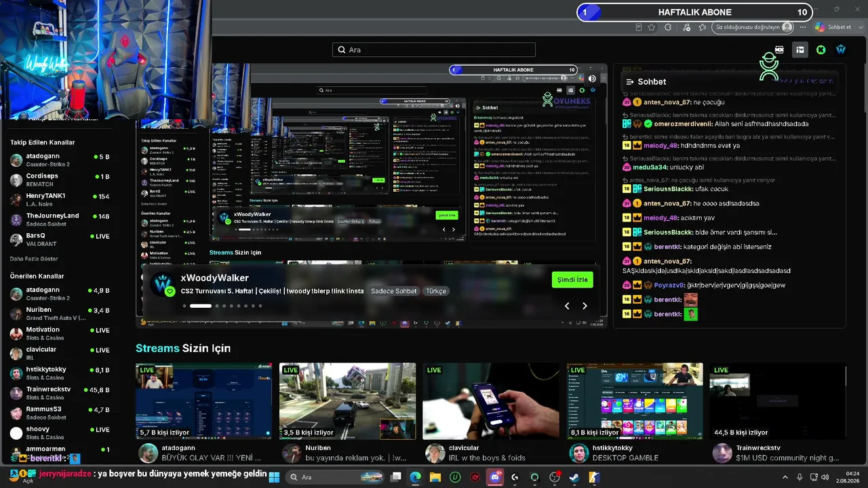Open Trainwreckstv channel in recommended list
The height and width of the screenshot is (488, 868).
click(x=60, y=393)
